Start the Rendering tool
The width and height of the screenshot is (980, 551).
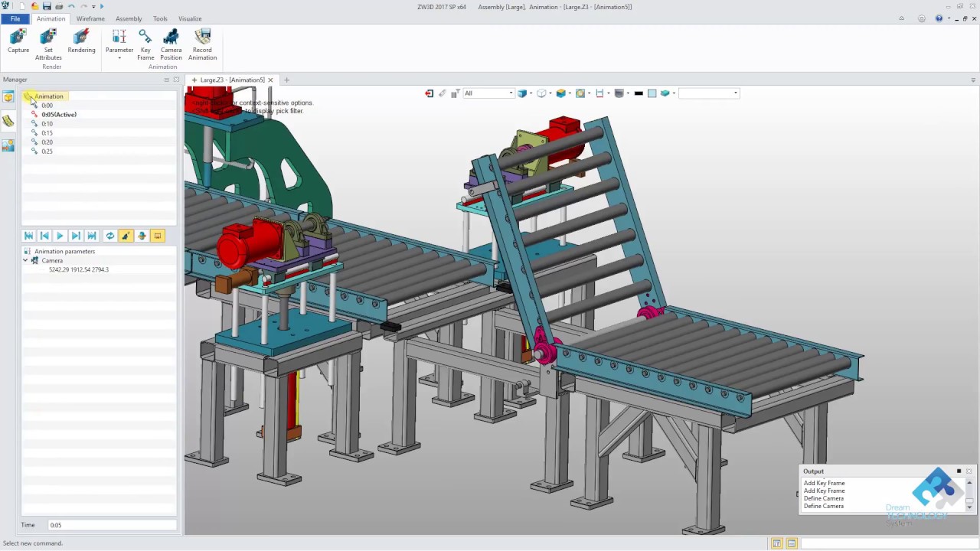[x=81, y=41]
